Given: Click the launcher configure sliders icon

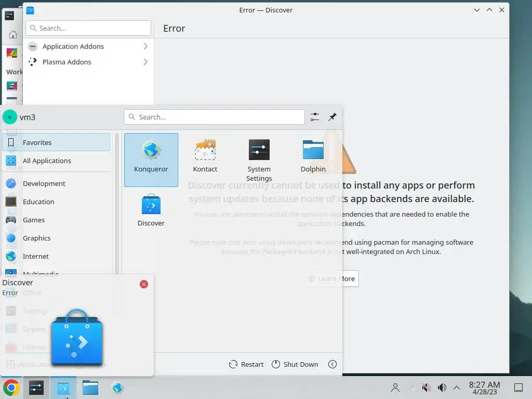Looking at the screenshot, I should point(315,117).
